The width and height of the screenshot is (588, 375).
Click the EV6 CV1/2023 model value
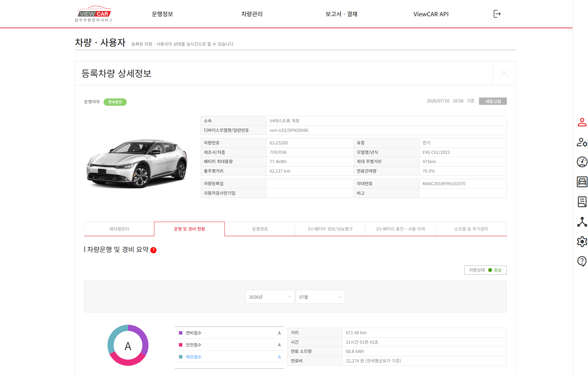point(436,152)
